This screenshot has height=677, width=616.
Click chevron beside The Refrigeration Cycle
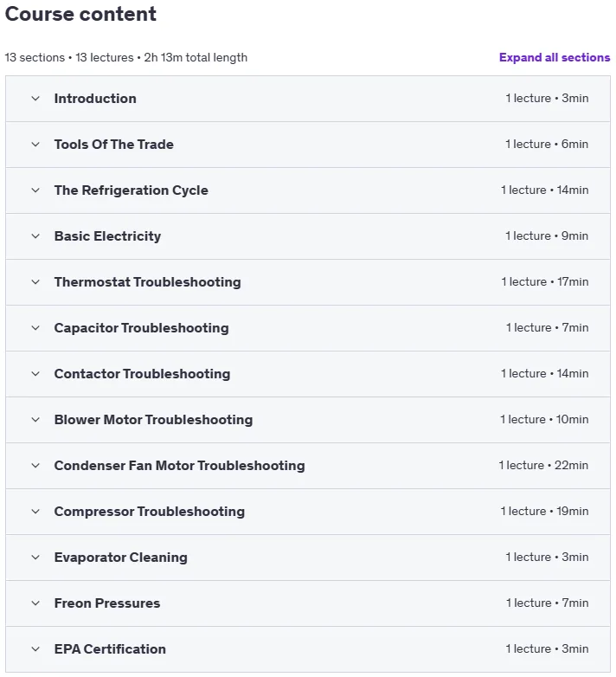coord(35,190)
